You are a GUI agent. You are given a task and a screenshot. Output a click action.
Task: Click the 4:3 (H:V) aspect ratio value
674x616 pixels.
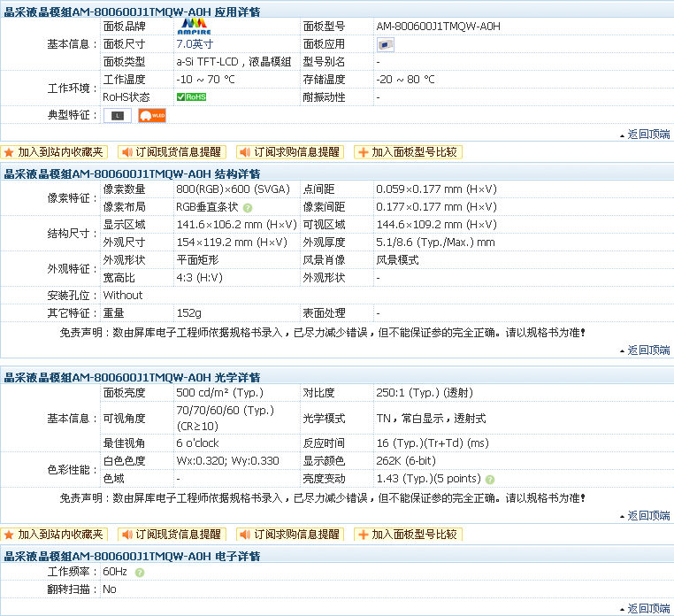[199, 277]
